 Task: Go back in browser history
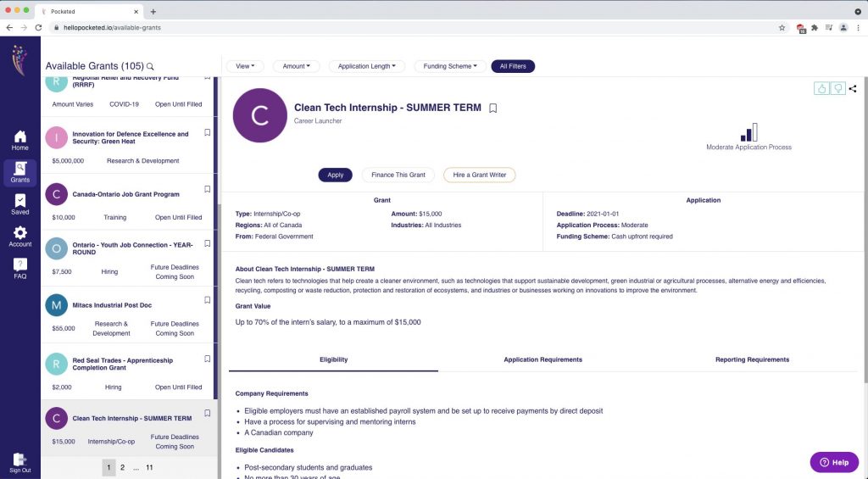click(9, 28)
